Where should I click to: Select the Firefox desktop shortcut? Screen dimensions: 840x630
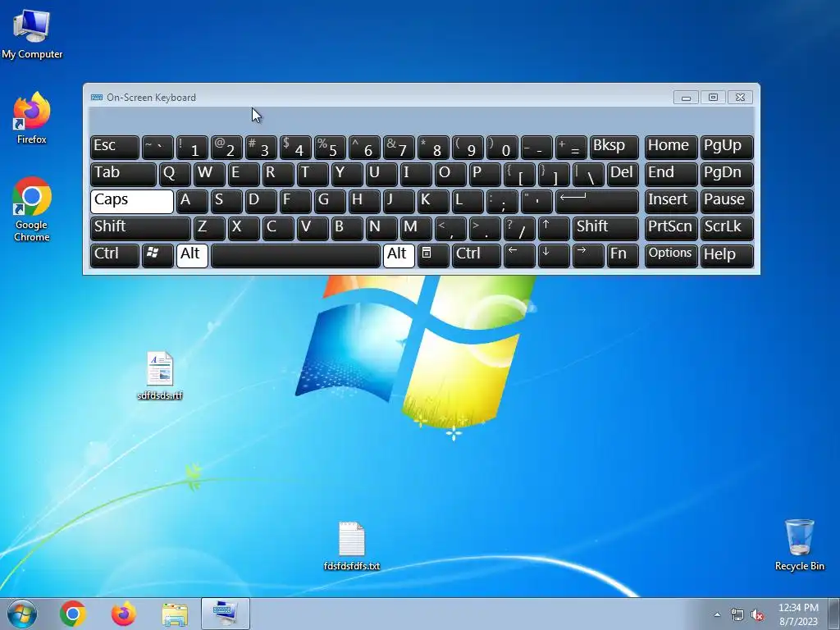[x=32, y=118]
